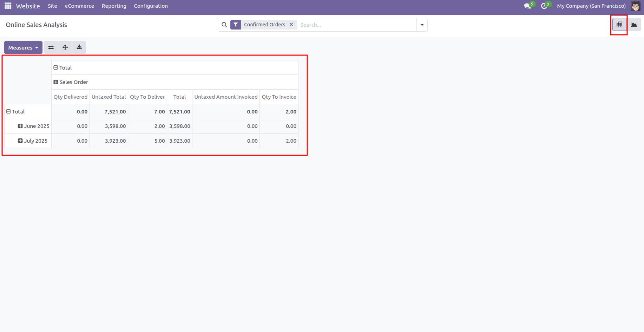Viewport: 644px width, 332px height.
Task: Switch to graph view
Action: click(x=634, y=25)
